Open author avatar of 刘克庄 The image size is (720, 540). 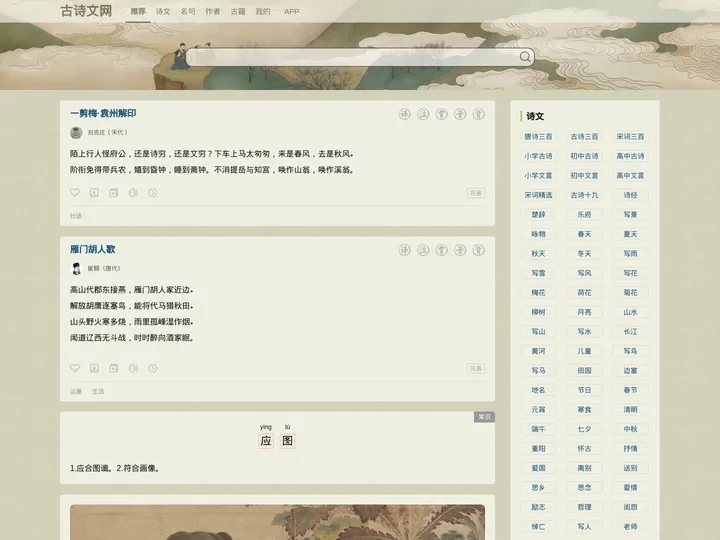[x=76, y=132]
